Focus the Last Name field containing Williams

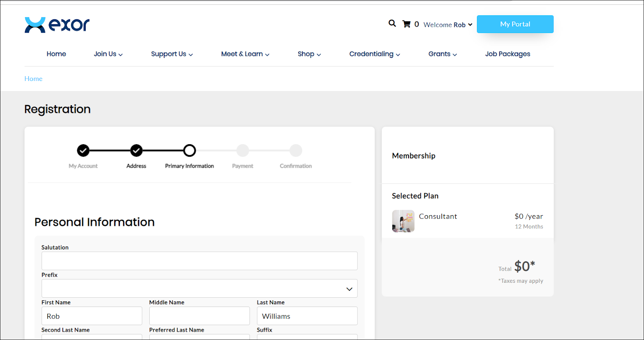pyautogui.click(x=307, y=316)
